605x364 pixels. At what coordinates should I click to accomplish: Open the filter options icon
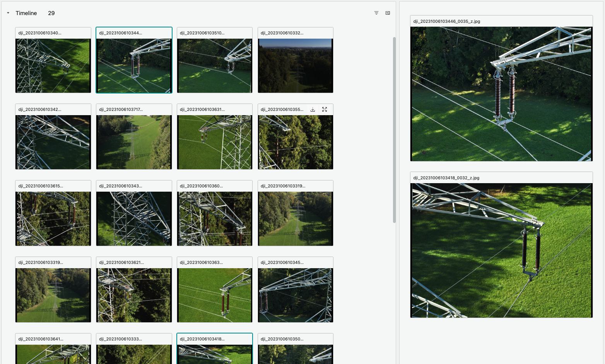[376, 13]
